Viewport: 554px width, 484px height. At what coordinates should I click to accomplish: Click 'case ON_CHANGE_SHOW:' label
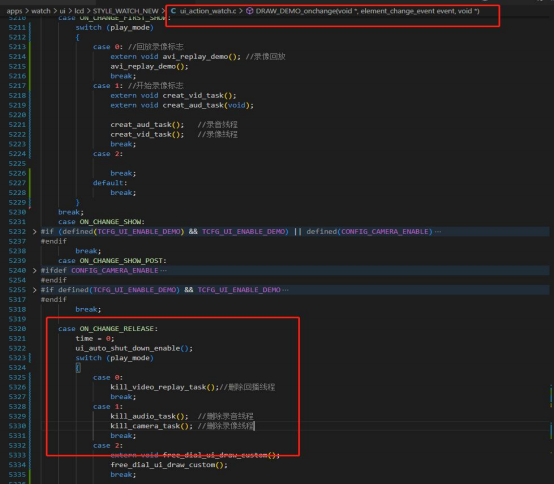coord(101,222)
